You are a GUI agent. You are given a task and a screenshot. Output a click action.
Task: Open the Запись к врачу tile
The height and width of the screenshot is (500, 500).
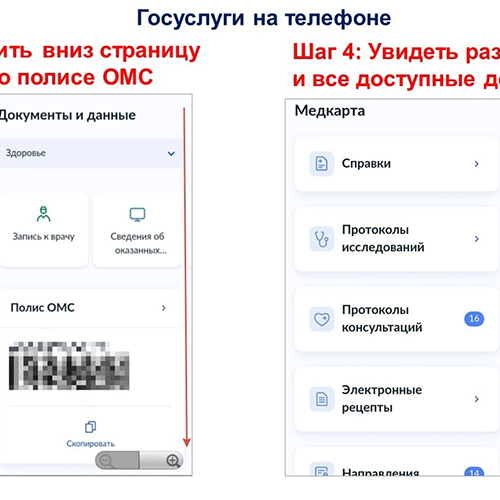[44, 230]
